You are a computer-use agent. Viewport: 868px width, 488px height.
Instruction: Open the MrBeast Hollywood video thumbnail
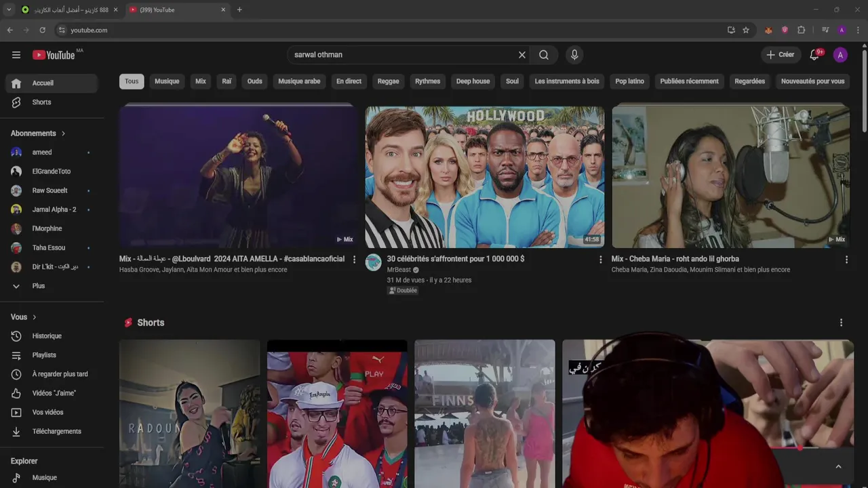pyautogui.click(x=485, y=177)
